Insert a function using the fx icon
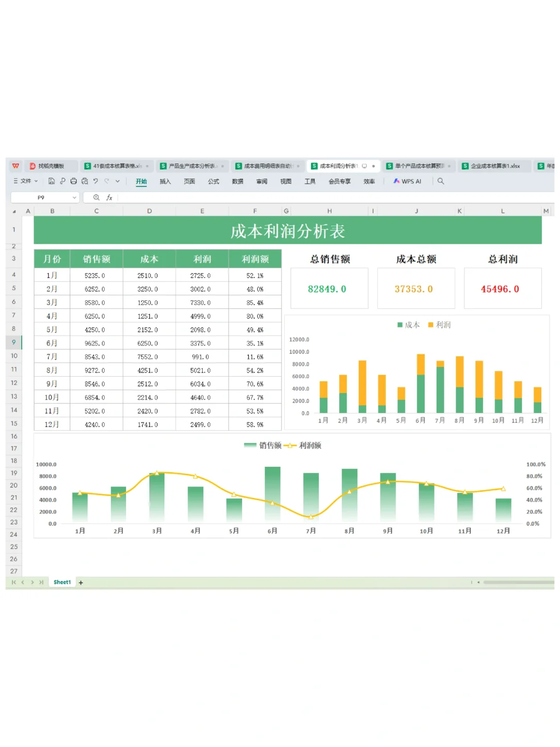This screenshot has height=747, width=560. pyautogui.click(x=109, y=197)
